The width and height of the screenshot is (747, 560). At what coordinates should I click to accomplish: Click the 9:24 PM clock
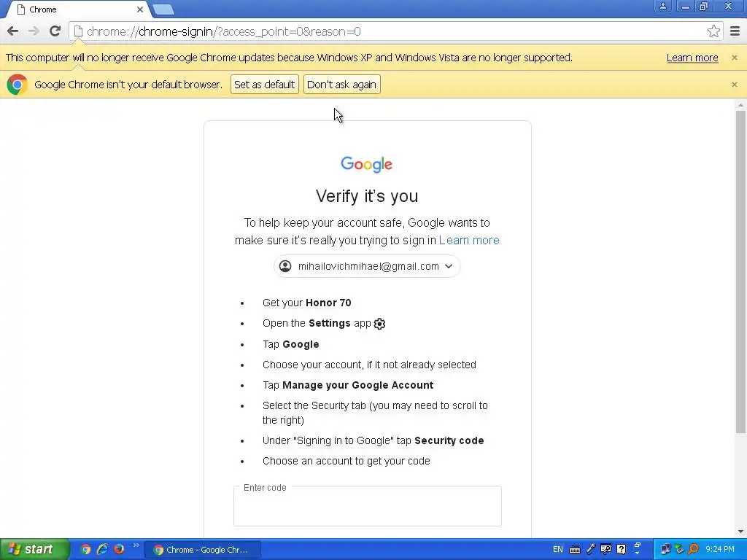point(720,550)
